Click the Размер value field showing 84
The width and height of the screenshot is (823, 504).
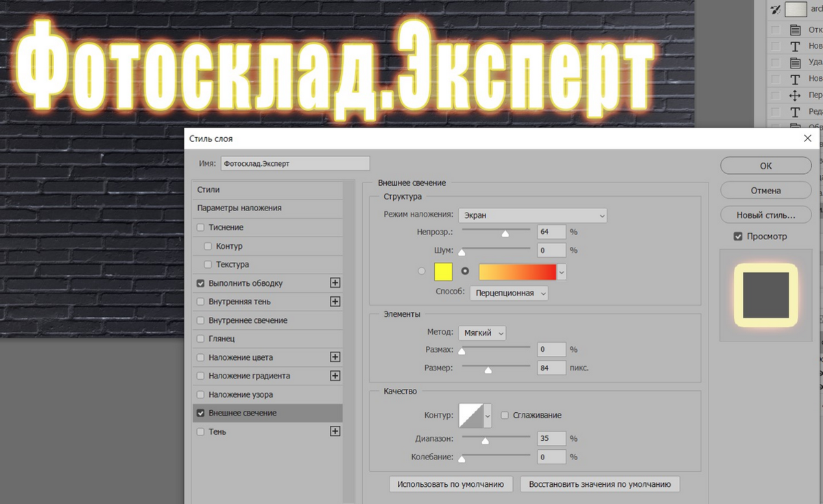[x=551, y=368]
